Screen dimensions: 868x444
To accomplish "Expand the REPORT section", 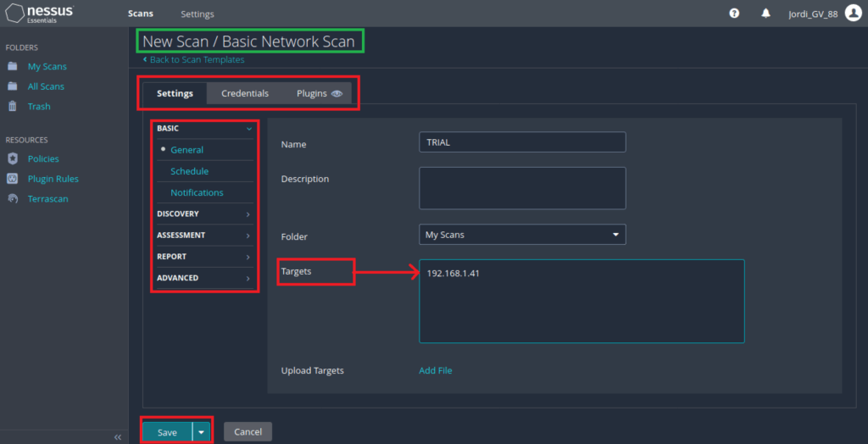I will click(x=205, y=257).
